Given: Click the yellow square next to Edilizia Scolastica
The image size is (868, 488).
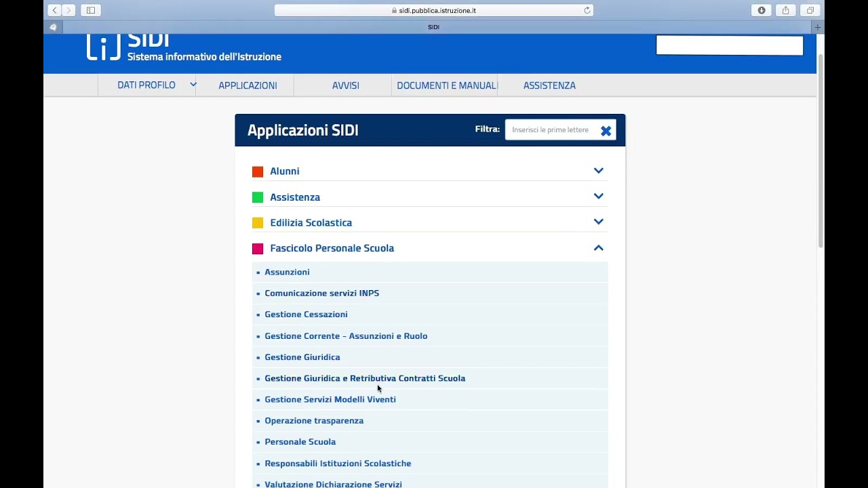Looking at the screenshot, I should (x=258, y=222).
